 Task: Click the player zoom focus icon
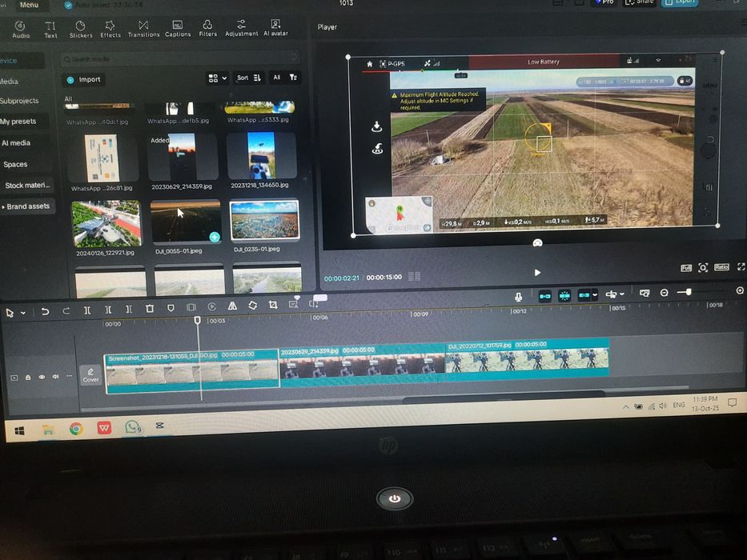[x=703, y=268]
